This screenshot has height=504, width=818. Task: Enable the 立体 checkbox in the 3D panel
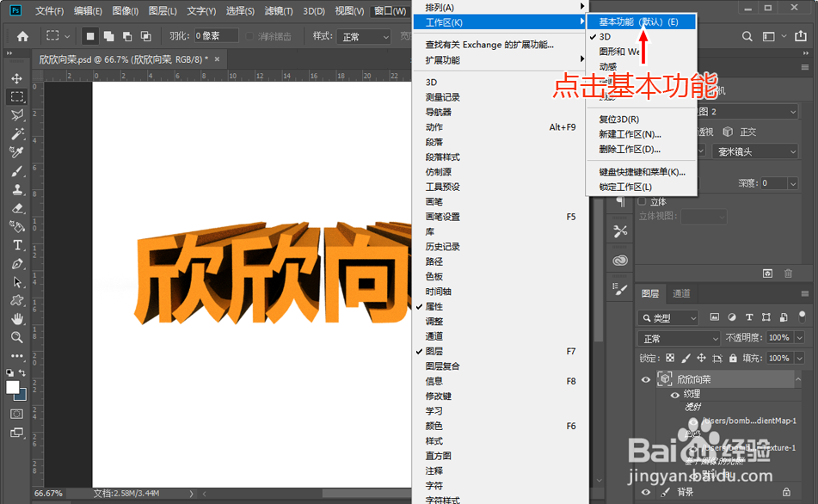[x=640, y=202]
